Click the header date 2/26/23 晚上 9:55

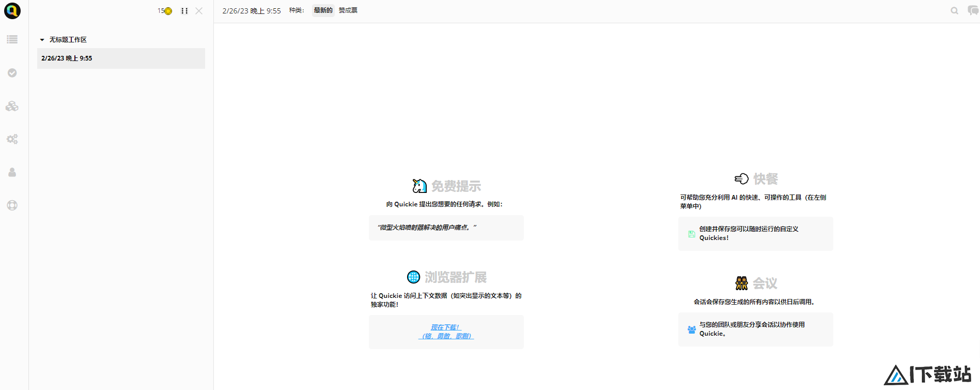point(252,11)
